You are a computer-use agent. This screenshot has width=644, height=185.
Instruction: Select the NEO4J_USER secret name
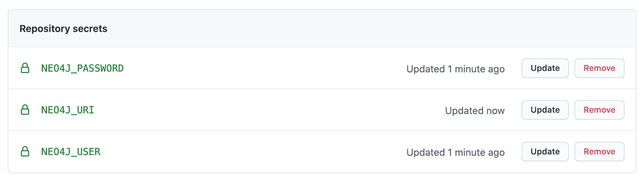(x=71, y=152)
